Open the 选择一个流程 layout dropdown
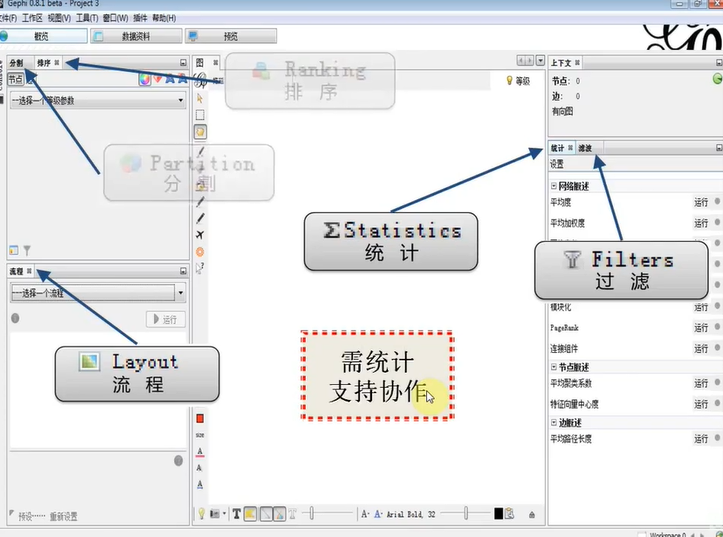Image resolution: width=723 pixels, height=537 pixels. coord(98,293)
